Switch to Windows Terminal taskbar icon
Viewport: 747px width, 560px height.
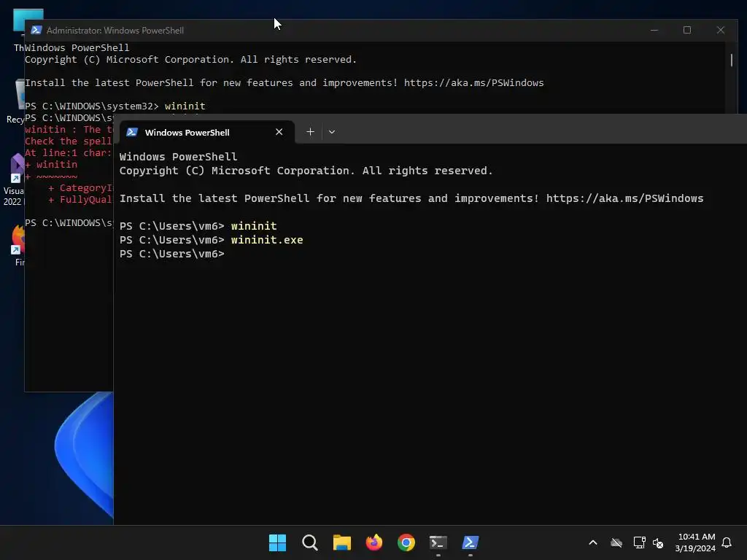click(x=438, y=542)
